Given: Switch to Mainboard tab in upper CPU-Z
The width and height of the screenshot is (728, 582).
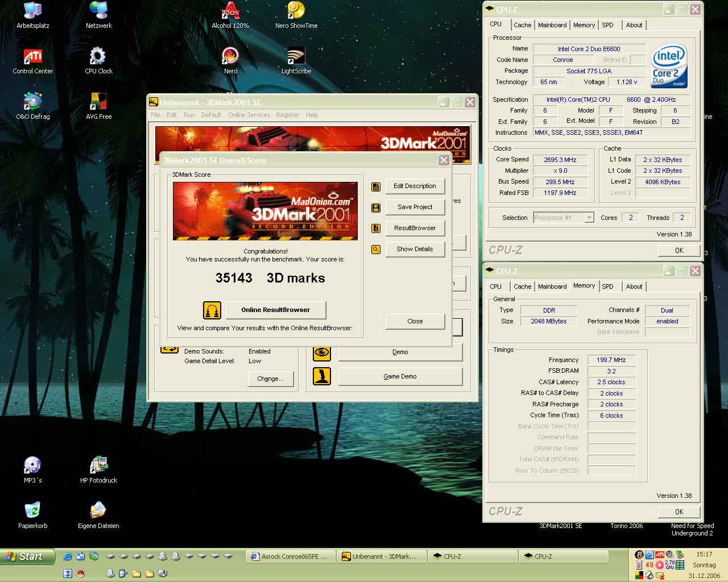Looking at the screenshot, I should tap(552, 25).
